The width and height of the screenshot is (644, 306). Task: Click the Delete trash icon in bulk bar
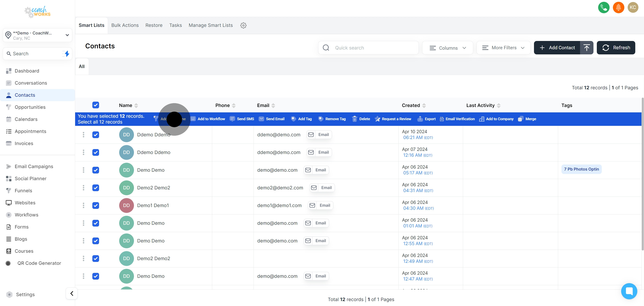tap(354, 119)
